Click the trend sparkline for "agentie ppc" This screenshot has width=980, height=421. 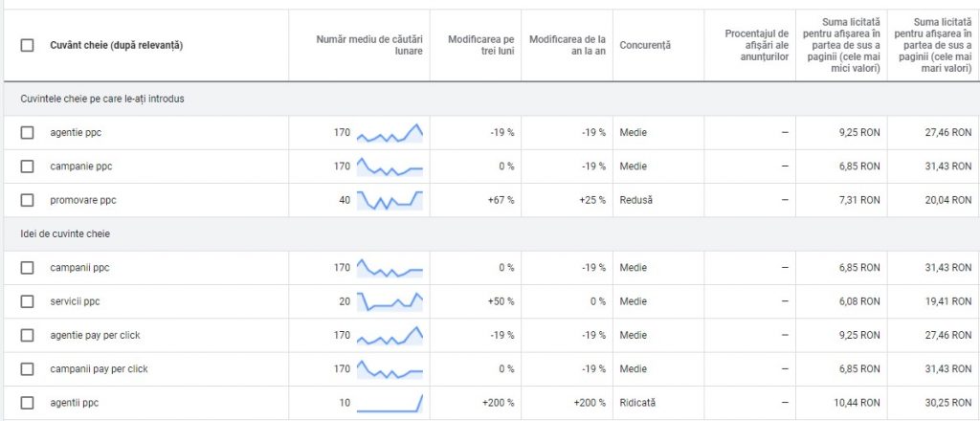coord(390,134)
